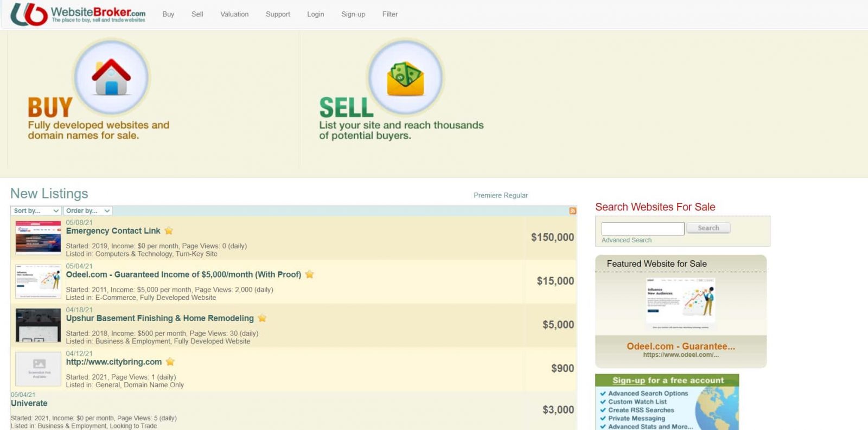Open the Univerate listing
This screenshot has height=430, width=868.
[x=29, y=403]
